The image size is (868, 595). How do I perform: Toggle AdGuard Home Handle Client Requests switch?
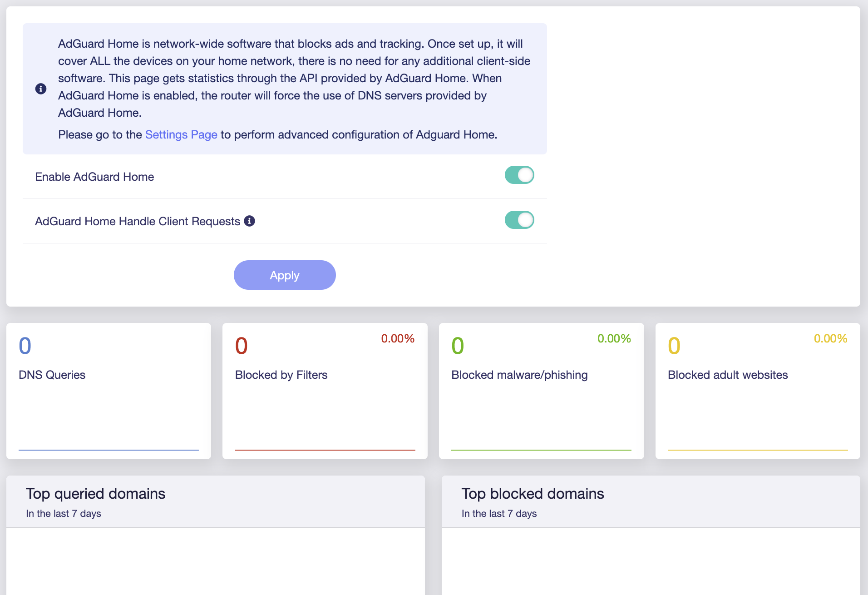tap(519, 220)
